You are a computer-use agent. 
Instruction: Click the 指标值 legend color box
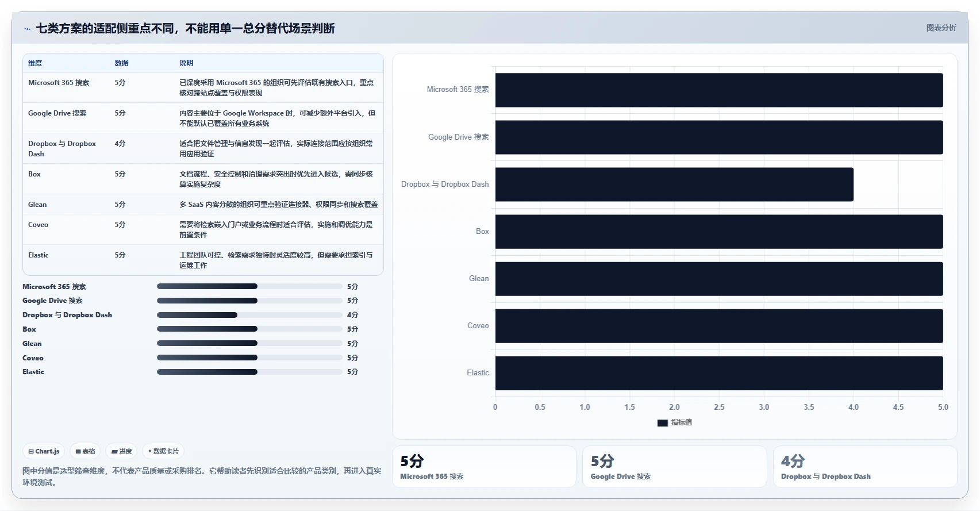coord(662,422)
